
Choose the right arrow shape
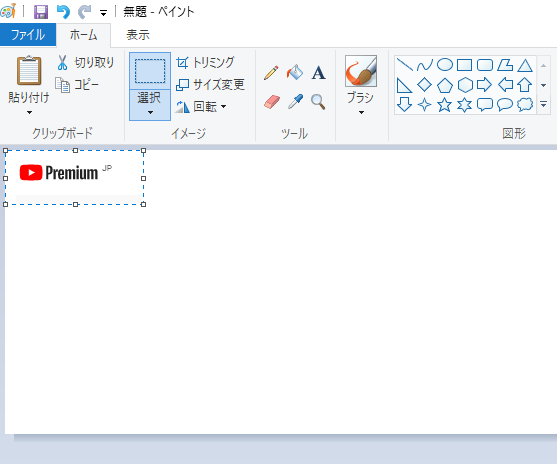(x=485, y=85)
